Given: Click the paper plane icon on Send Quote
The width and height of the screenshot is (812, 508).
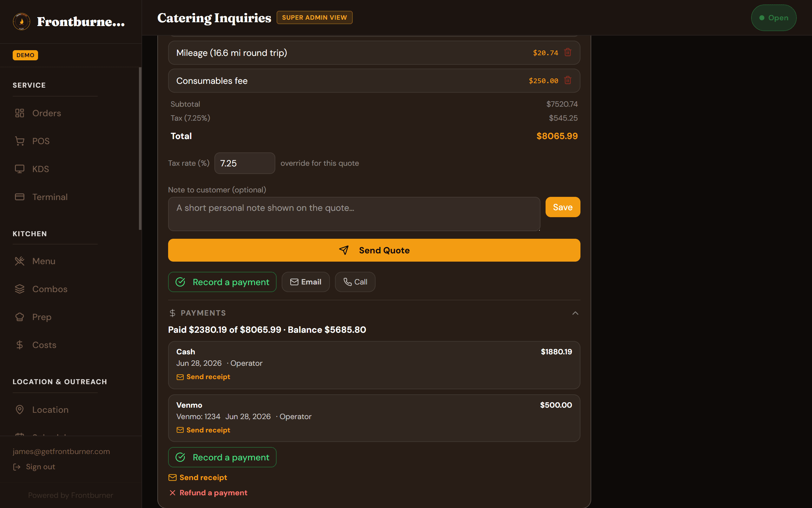Looking at the screenshot, I should point(344,250).
